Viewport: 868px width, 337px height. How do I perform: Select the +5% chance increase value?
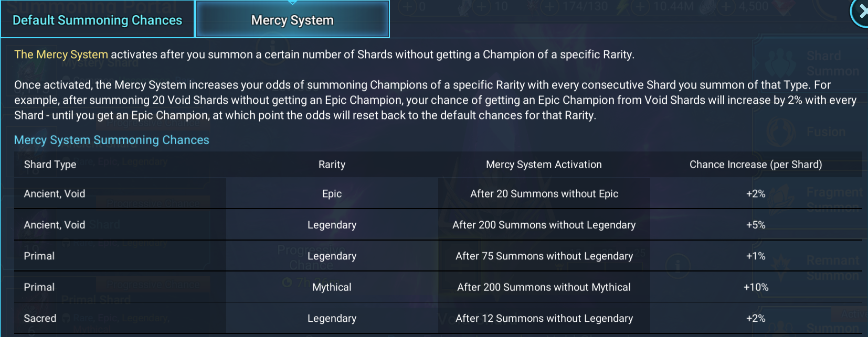coord(756,225)
